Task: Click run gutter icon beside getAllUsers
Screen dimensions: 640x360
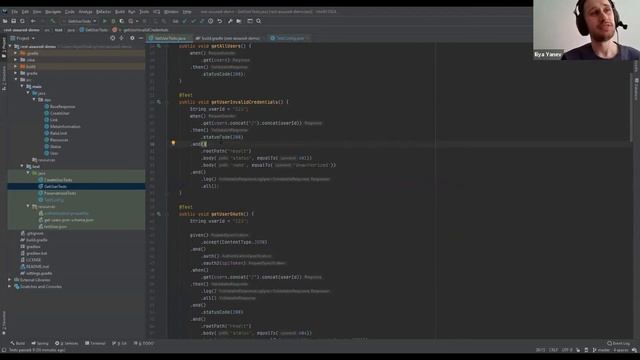Action: click(x=159, y=46)
